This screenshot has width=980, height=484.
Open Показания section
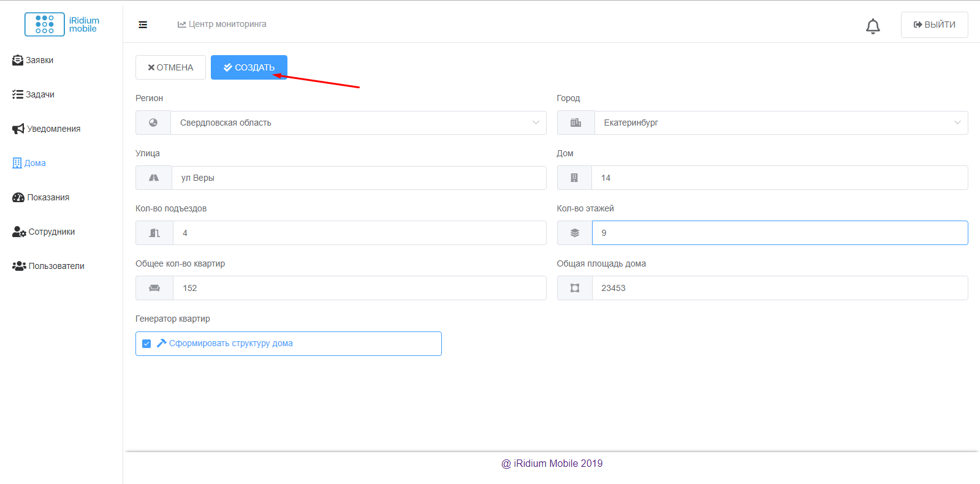pyautogui.click(x=41, y=197)
